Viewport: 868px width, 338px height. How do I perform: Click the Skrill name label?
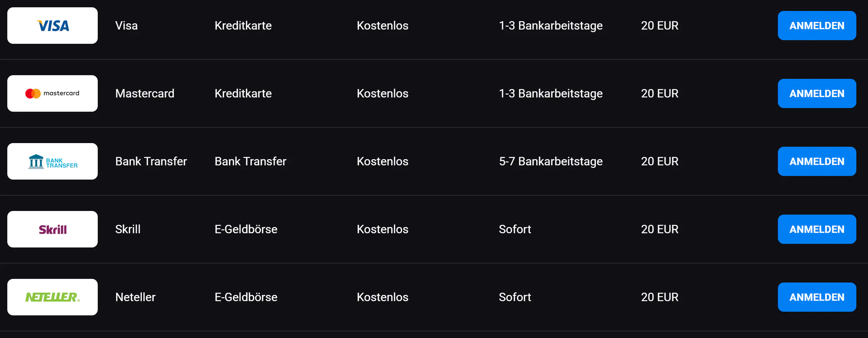128,229
